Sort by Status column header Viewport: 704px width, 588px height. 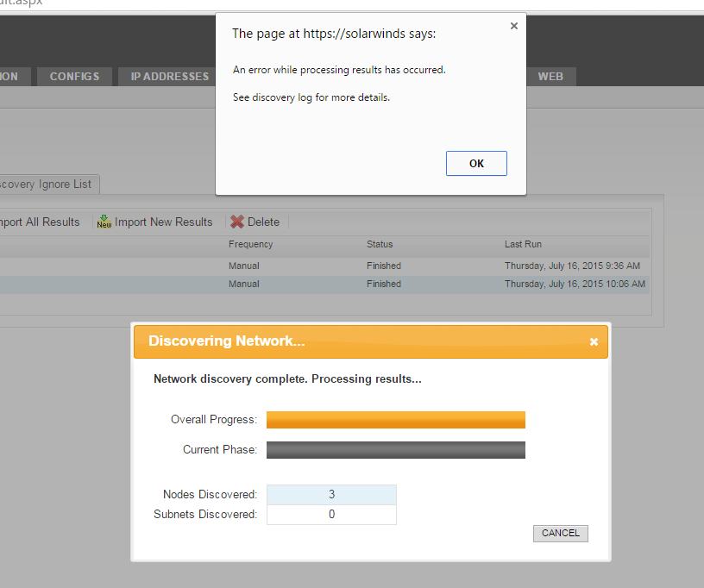click(x=380, y=245)
